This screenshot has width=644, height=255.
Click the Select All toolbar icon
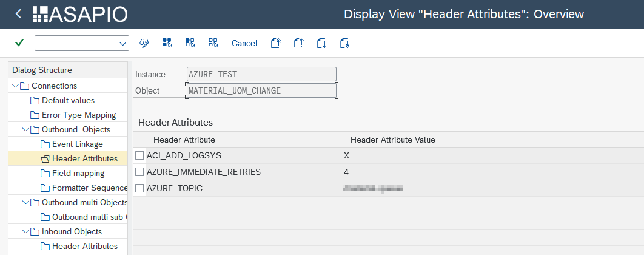[167, 42]
